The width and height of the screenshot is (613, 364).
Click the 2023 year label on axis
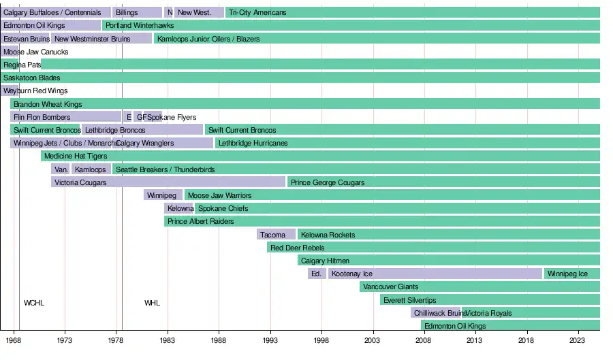click(x=578, y=340)
